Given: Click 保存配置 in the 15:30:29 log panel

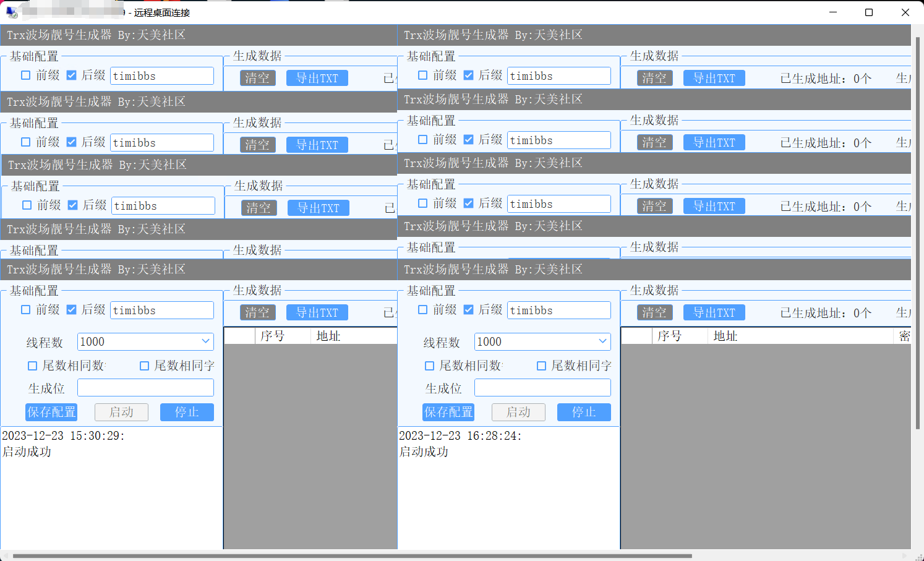Looking at the screenshot, I should click(x=51, y=412).
